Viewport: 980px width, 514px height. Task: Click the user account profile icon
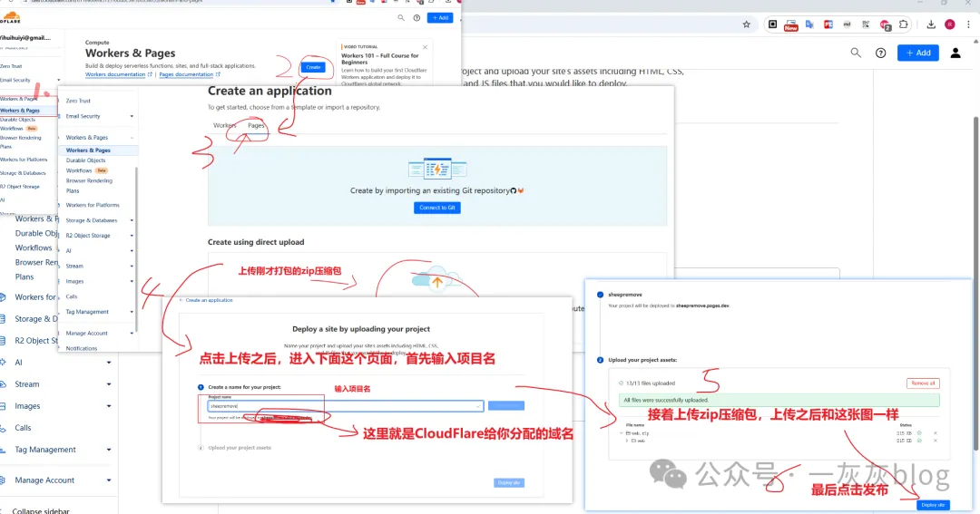[x=955, y=53]
